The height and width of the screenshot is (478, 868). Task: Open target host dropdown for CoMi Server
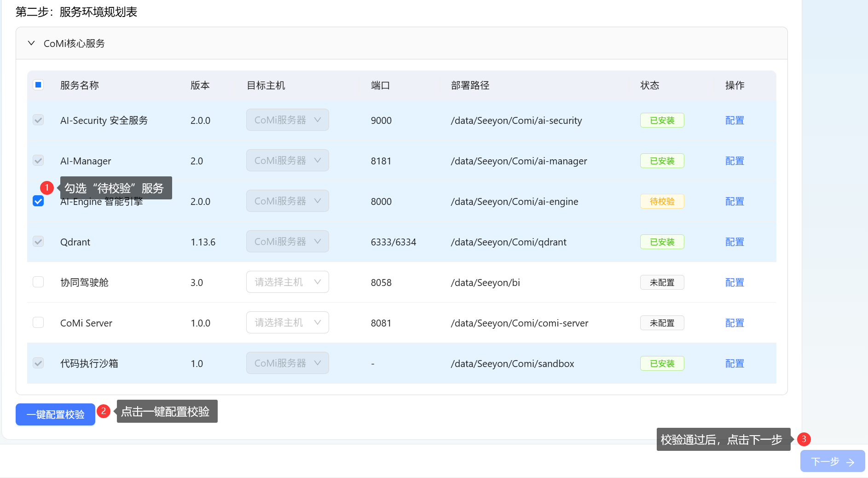[287, 322]
